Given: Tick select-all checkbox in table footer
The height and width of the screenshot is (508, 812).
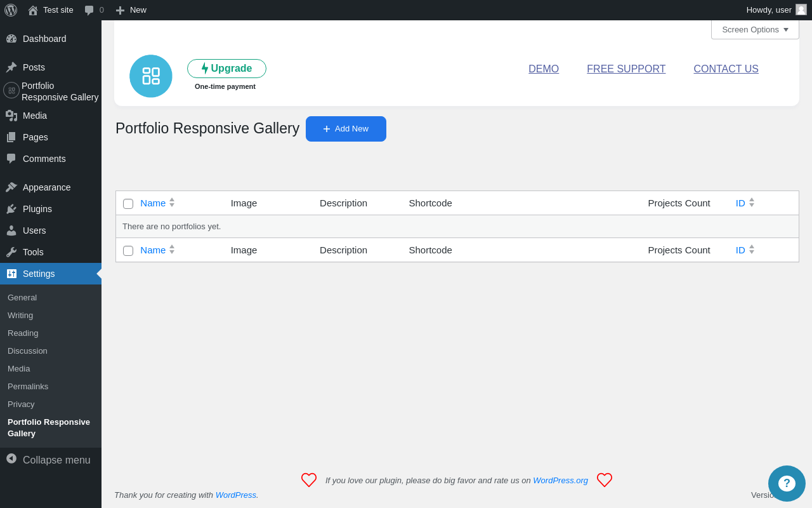Looking at the screenshot, I should pyautogui.click(x=128, y=251).
